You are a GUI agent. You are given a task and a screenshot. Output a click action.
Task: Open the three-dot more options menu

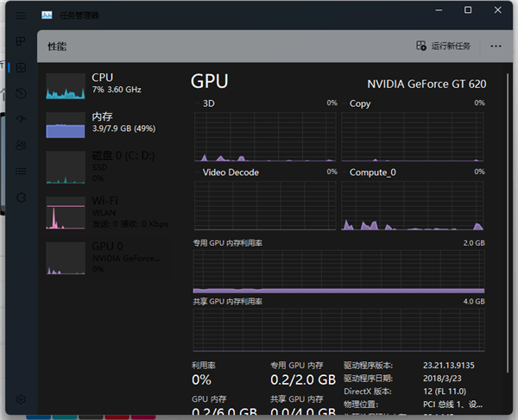click(x=496, y=46)
